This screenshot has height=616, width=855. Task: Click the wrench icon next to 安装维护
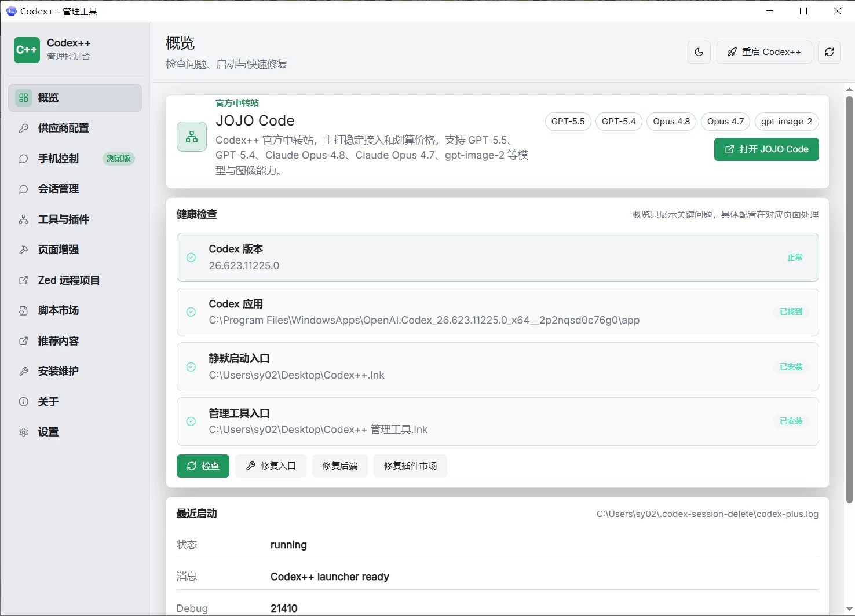pos(24,371)
